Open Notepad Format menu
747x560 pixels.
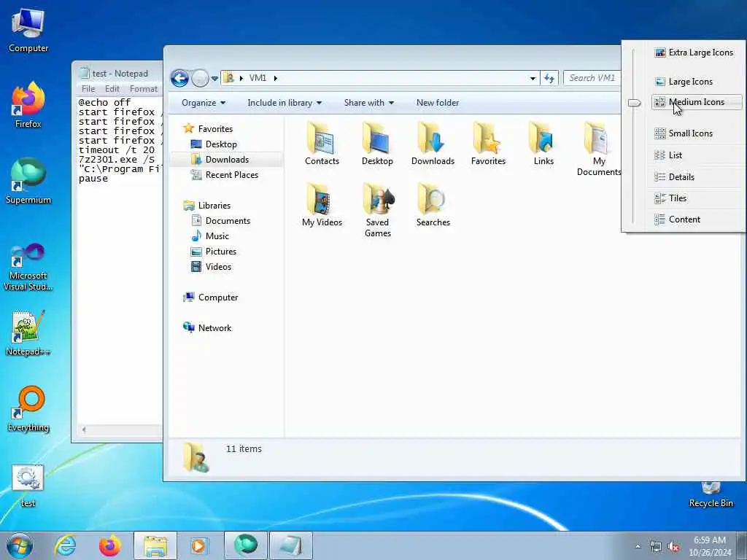[x=144, y=89]
